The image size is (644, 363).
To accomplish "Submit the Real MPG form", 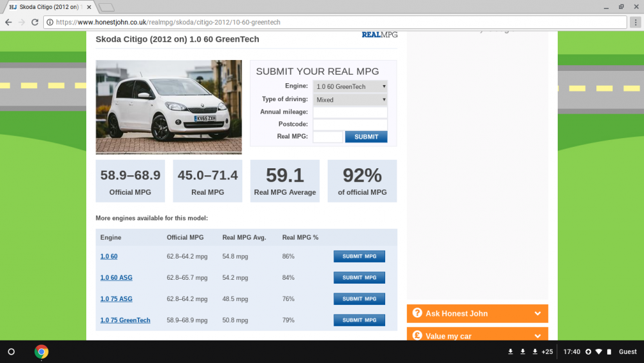I will (366, 137).
